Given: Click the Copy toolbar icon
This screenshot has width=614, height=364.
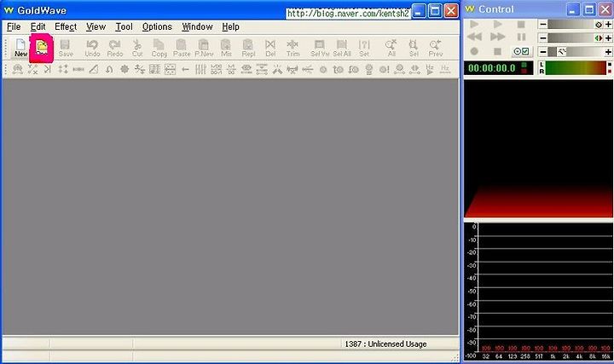Looking at the screenshot, I should coord(159,48).
